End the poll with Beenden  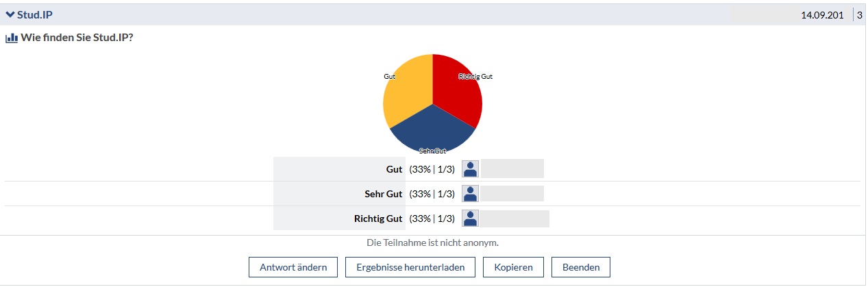click(x=580, y=267)
